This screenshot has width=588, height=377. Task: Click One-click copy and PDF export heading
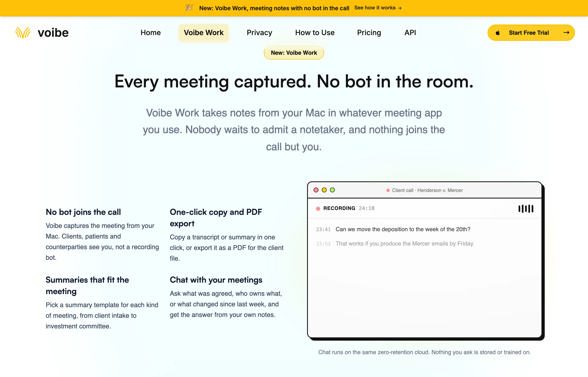coord(216,218)
